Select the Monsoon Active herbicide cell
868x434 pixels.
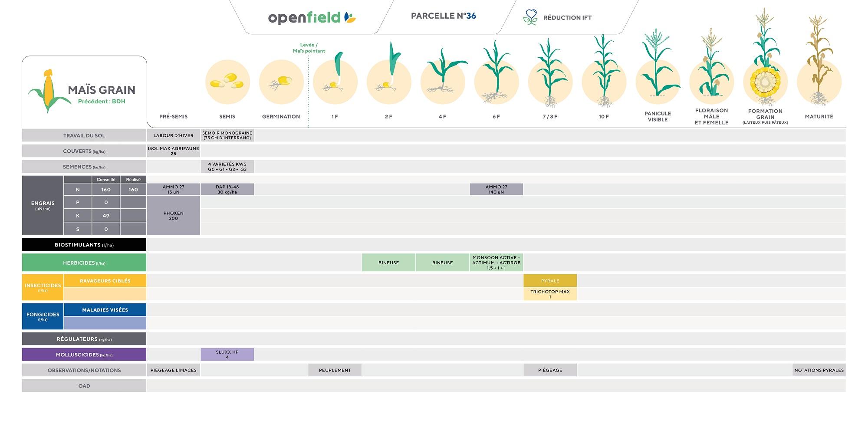pos(496,263)
